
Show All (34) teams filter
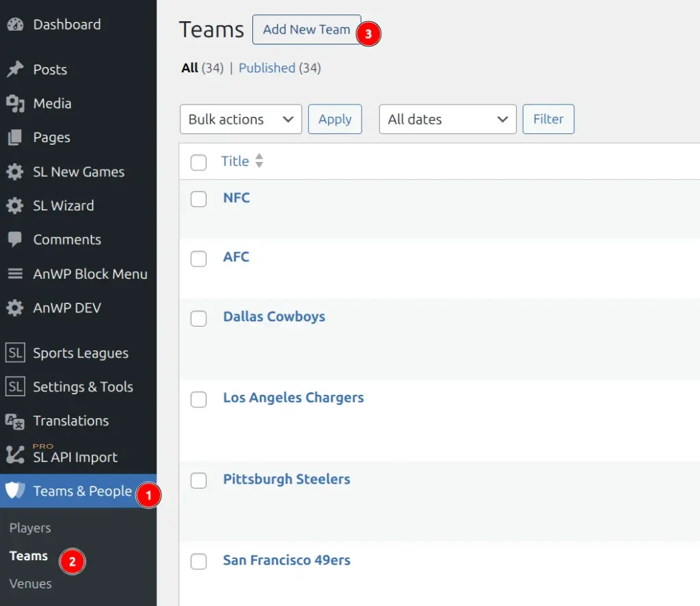point(202,68)
